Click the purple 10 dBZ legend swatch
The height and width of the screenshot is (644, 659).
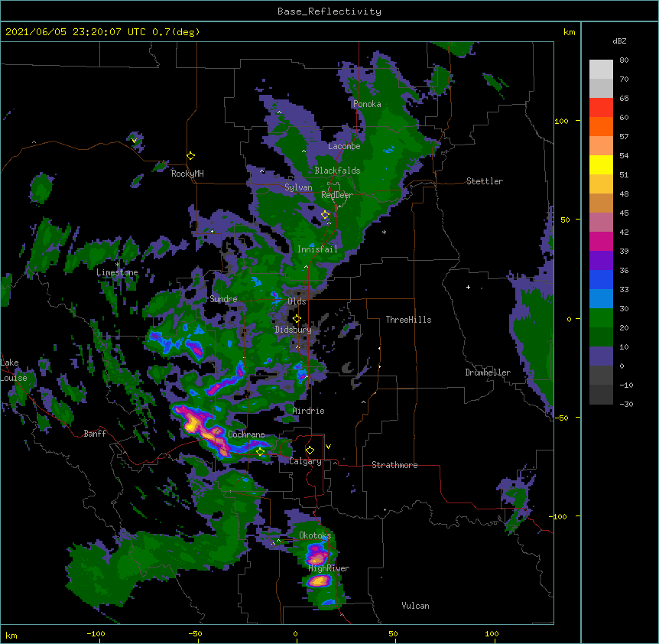tap(601, 356)
